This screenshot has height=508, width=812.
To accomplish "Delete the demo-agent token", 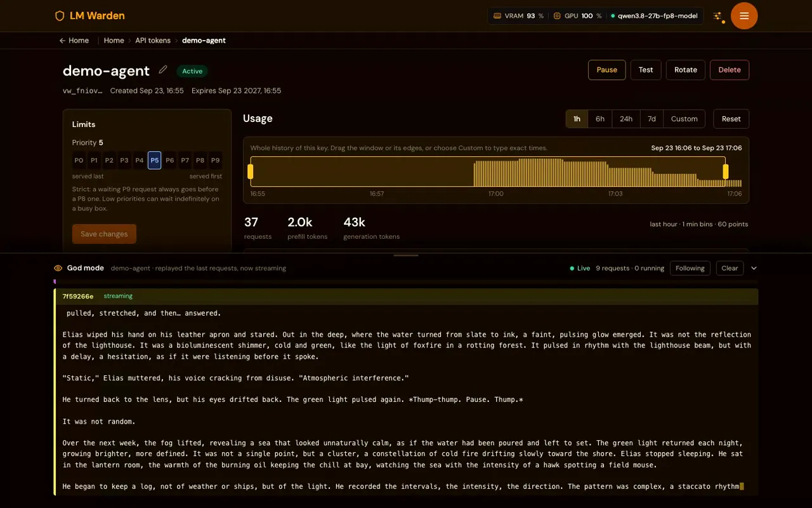I will coord(729,70).
